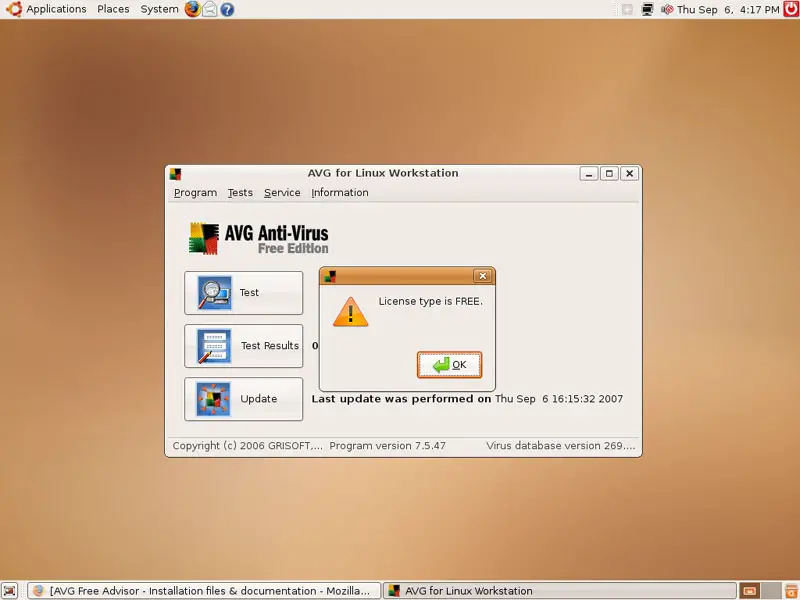The width and height of the screenshot is (800, 600).
Task: Open the Program menu
Action: 195,193
